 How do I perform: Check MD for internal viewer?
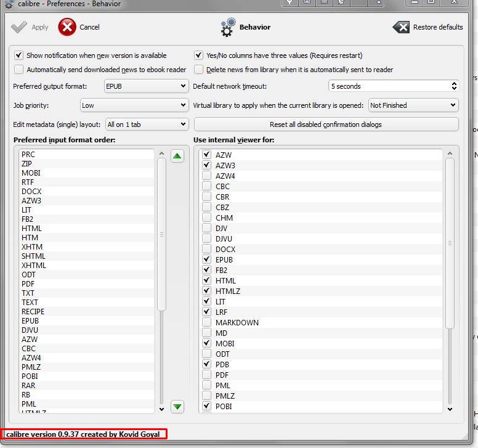(x=207, y=333)
